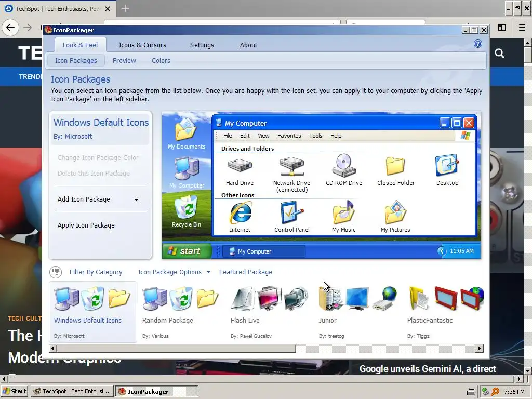Open the Edit menu in preview window
The height and width of the screenshot is (399, 532).
point(245,136)
